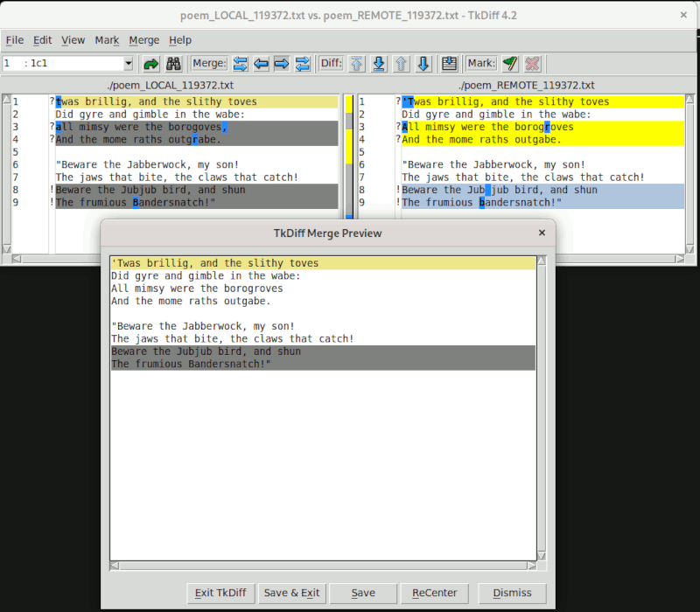This screenshot has height=612, width=700.
Task: Set a mark with green flag icon
Action: [510, 64]
